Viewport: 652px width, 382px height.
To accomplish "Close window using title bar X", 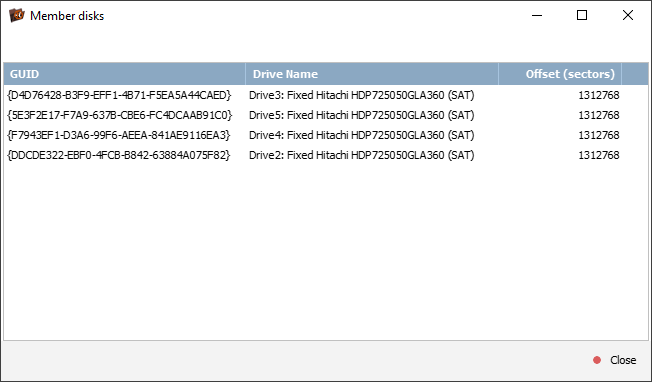I will click(x=627, y=15).
